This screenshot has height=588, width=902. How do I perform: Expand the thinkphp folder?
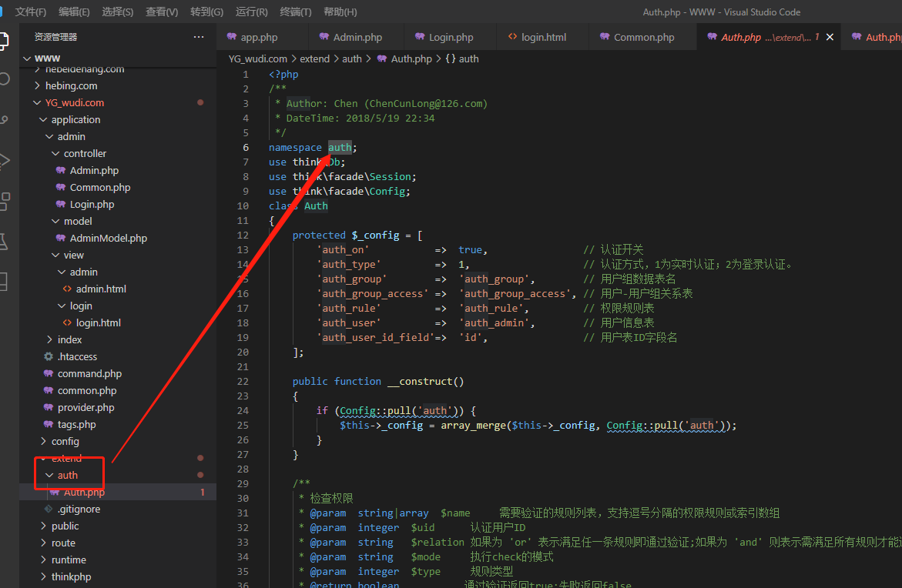point(43,576)
